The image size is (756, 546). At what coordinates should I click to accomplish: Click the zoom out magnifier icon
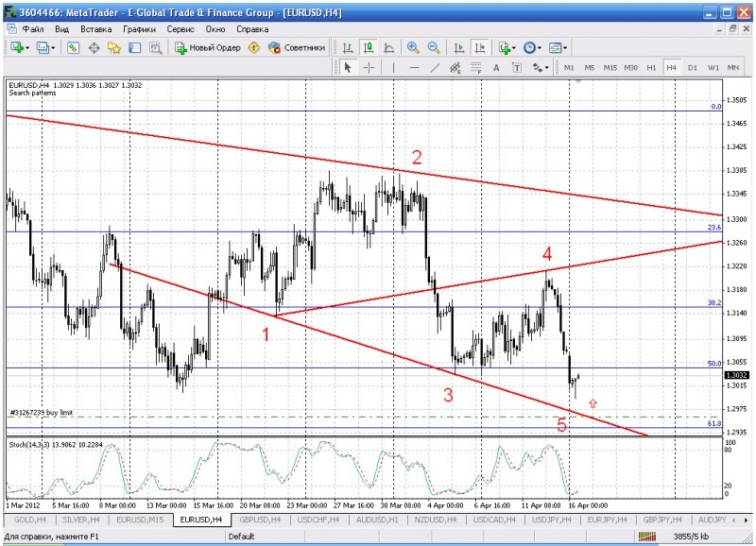pyautogui.click(x=433, y=47)
